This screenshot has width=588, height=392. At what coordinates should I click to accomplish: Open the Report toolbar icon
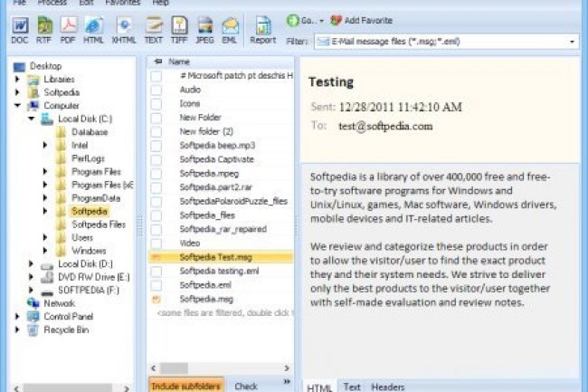point(262,29)
